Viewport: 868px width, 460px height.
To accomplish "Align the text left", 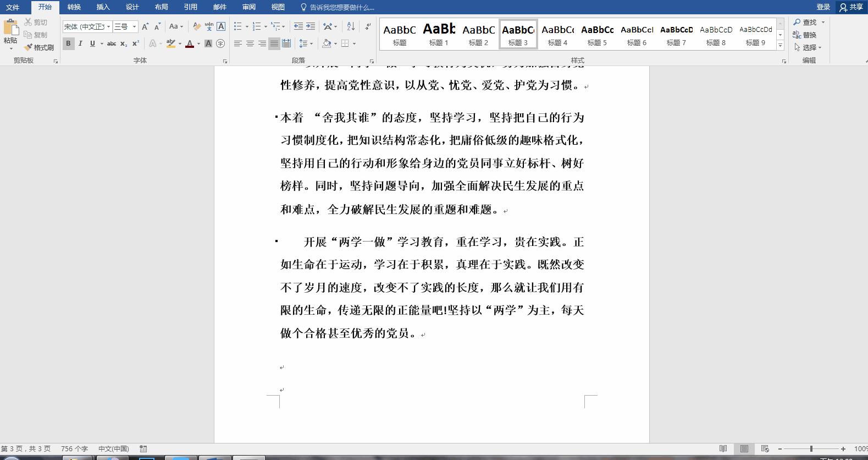I will click(237, 43).
